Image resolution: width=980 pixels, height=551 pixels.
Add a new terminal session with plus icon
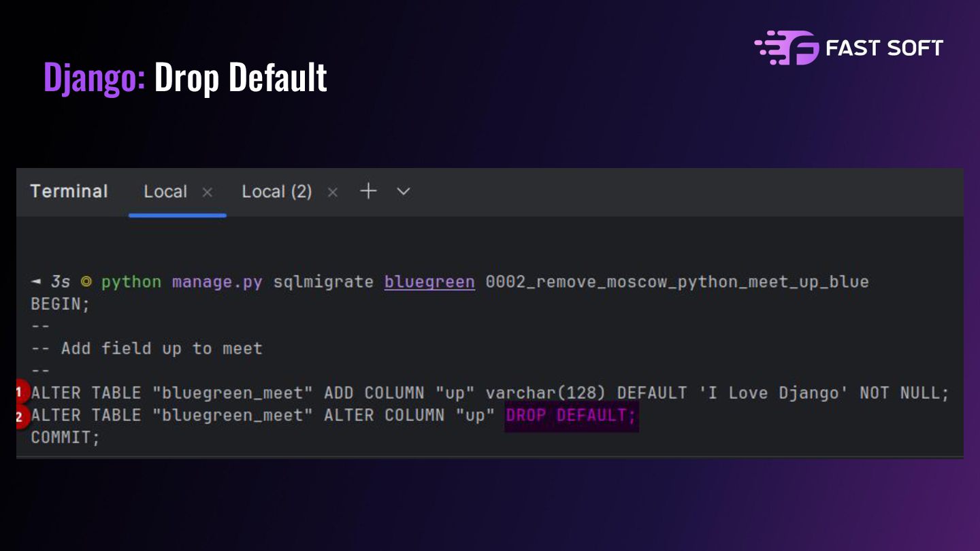(x=368, y=191)
